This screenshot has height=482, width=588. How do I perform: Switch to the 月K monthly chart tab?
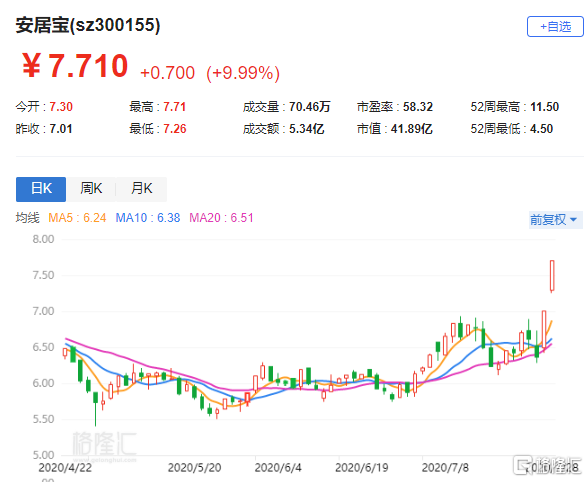tap(141, 189)
